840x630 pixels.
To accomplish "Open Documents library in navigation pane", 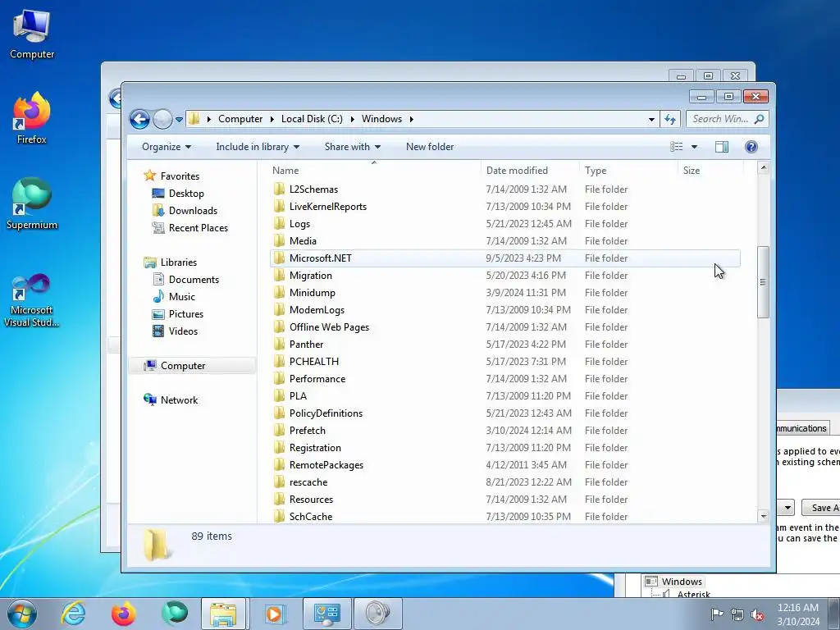I will 194,280.
